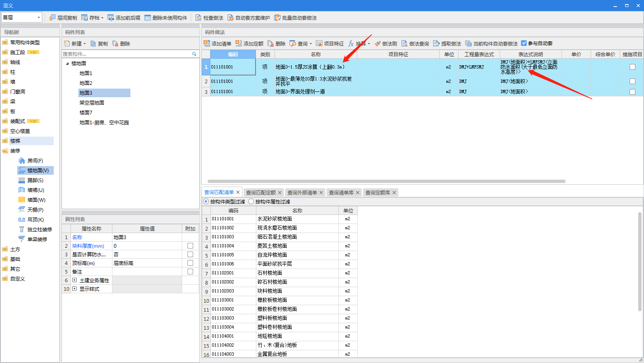Toggle 附加 checkbox for 备注 row
This screenshot has height=363, width=644.
click(190, 272)
